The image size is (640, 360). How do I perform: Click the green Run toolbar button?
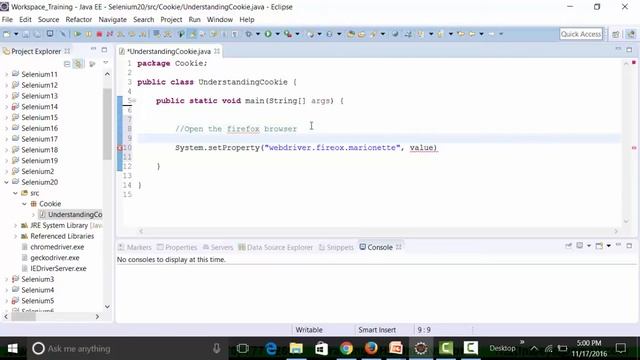tap(268, 34)
